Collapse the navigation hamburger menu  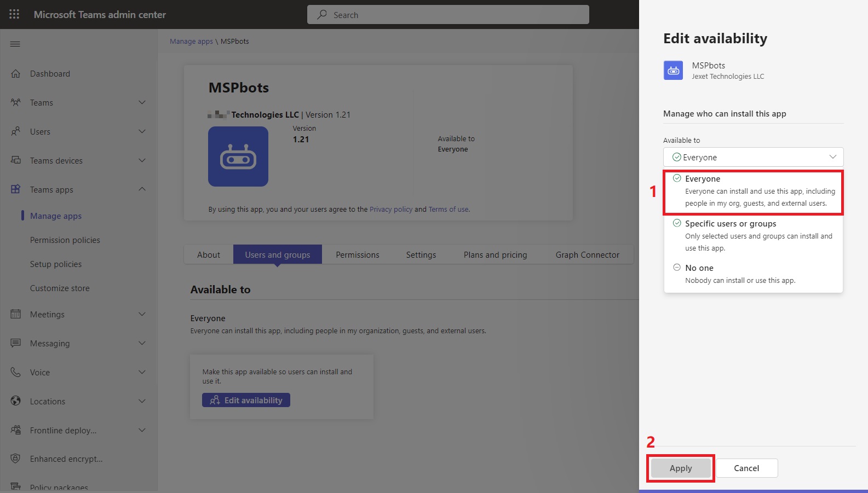point(15,44)
